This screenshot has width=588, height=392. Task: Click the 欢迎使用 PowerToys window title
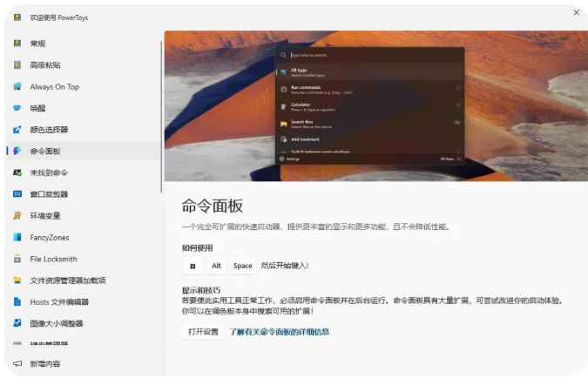[59, 17]
